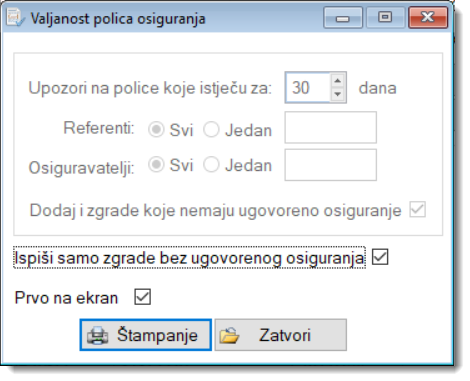Toggle the Prvo na ekran checkbox
470x381 pixels.
[143, 297]
